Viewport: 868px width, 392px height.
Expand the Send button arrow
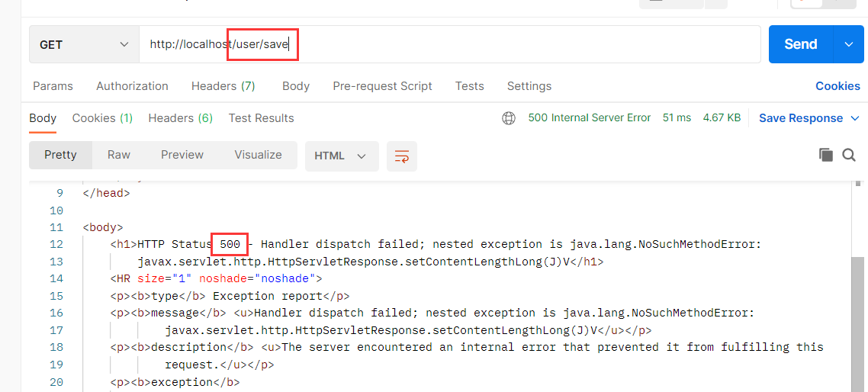click(849, 44)
